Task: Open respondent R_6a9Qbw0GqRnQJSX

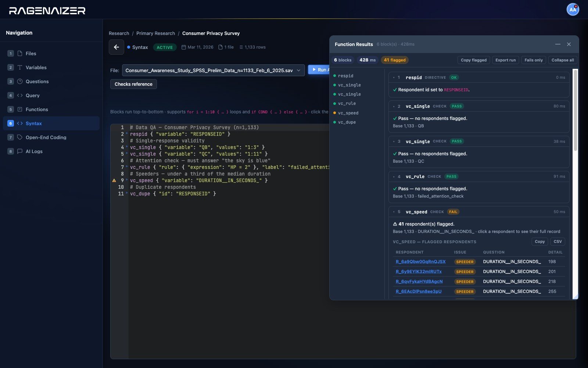Action: pos(420,262)
